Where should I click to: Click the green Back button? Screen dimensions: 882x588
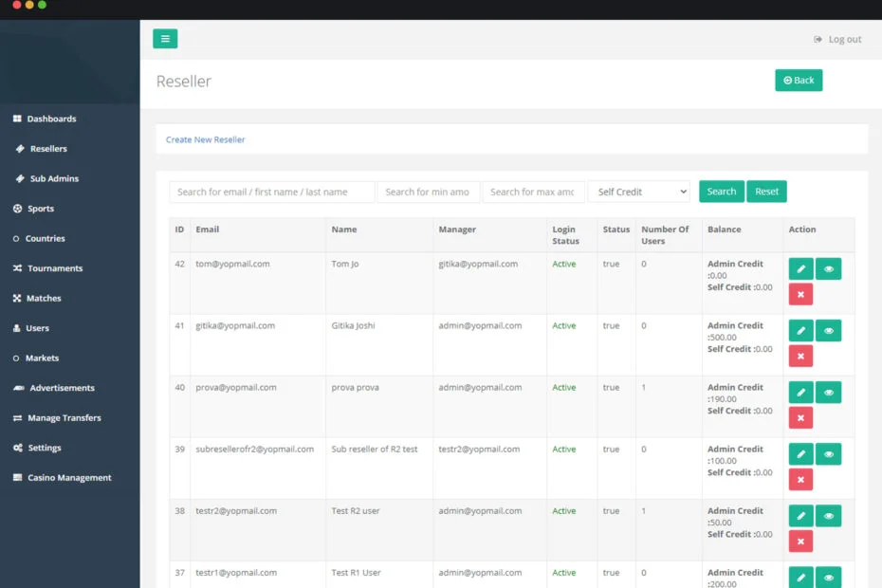(799, 80)
